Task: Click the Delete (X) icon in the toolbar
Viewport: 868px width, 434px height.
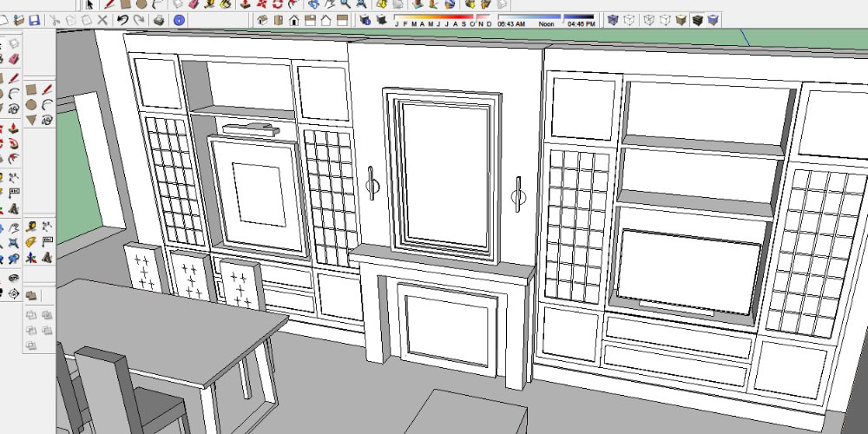Action: click(102, 19)
